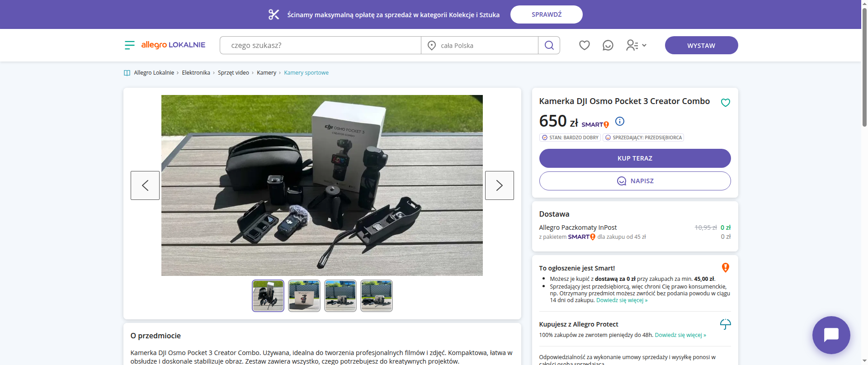868x365 pixels.
Task: Click the Smart badge next to the price
Action: coord(595,124)
